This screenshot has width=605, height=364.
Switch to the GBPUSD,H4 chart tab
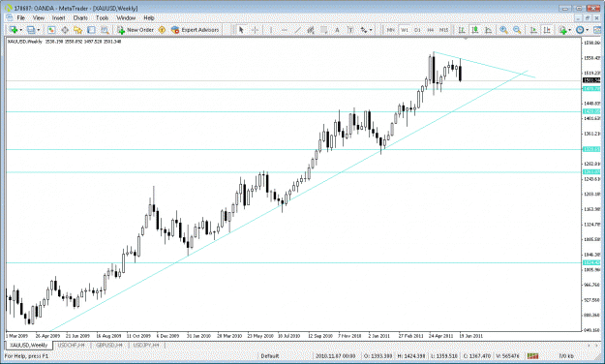tap(109, 345)
